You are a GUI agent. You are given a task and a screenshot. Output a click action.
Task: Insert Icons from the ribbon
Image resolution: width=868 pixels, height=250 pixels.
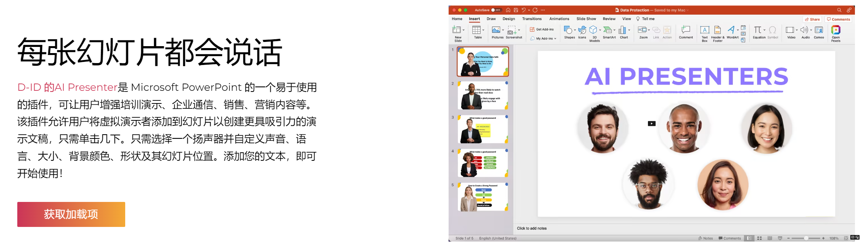tap(582, 30)
